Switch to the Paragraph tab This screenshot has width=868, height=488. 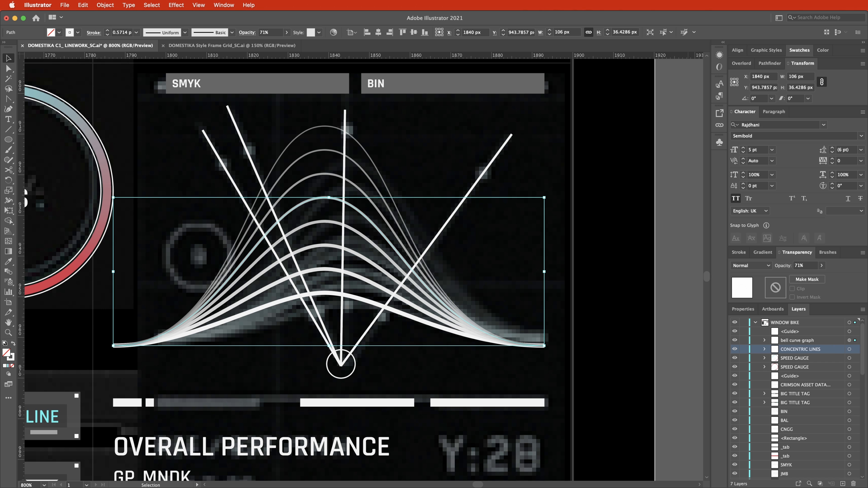pos(774,111)
